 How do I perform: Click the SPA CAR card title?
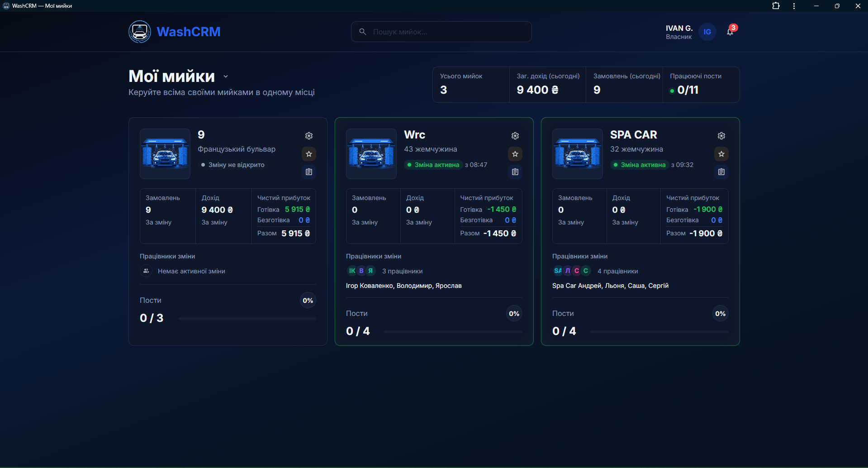coord(633,135)
